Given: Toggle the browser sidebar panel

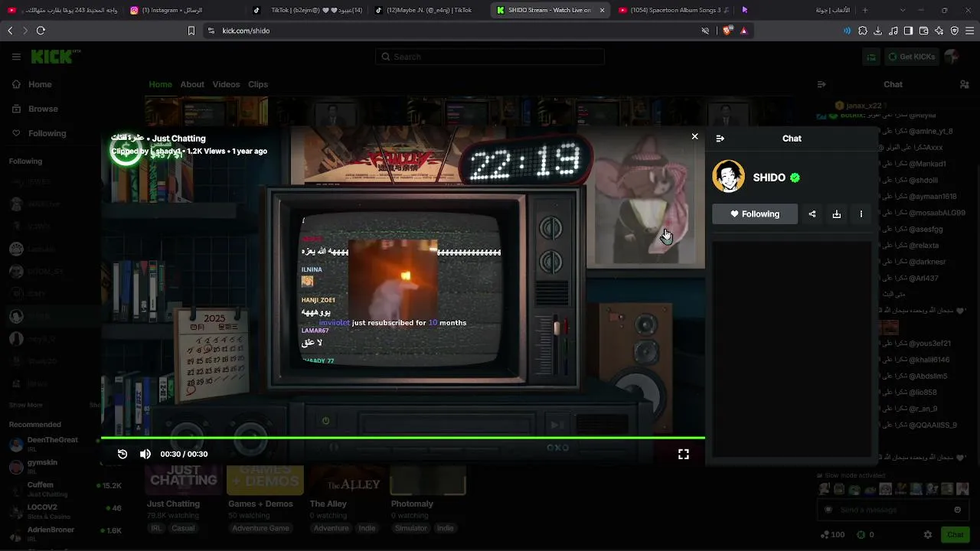Looking at the screenshot, I should coord(909,31).
